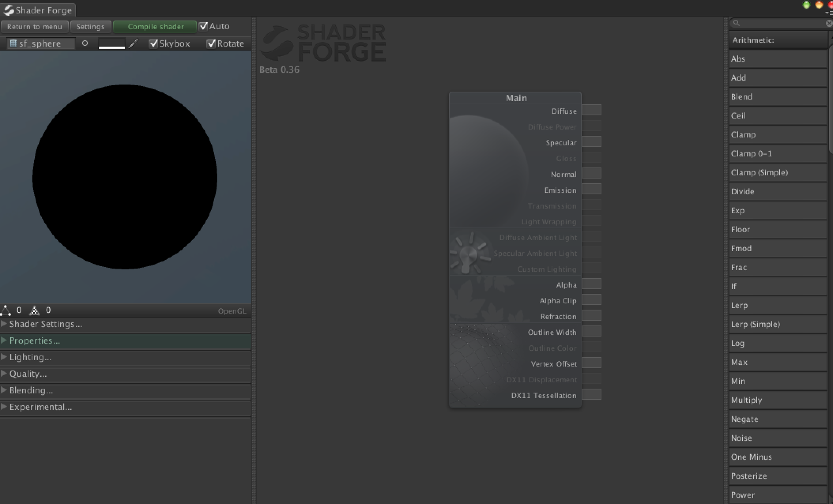Expand the Blending section
The width and height of the screenshot is (833, 504).
(x=125, y=391)
